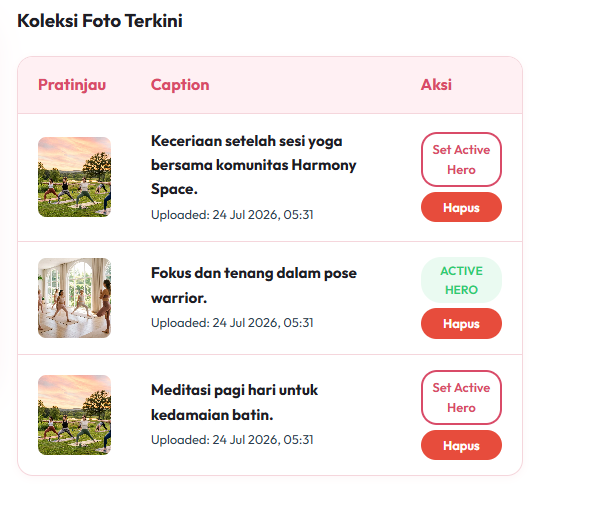The image size is (593, 506).
Task: Select the caption starting with Keceriaan setelah sesi yoga
Action: [x=253, y=165]
